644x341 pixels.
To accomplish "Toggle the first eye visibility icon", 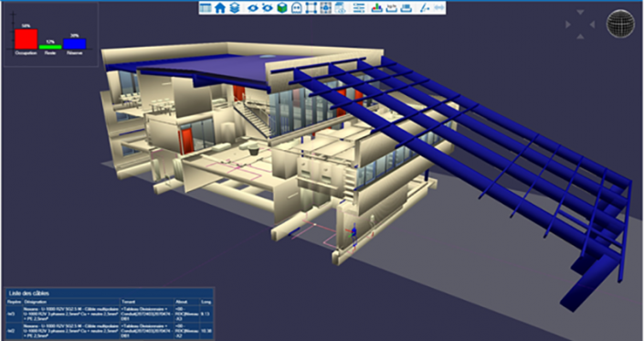I will [253, 8].
